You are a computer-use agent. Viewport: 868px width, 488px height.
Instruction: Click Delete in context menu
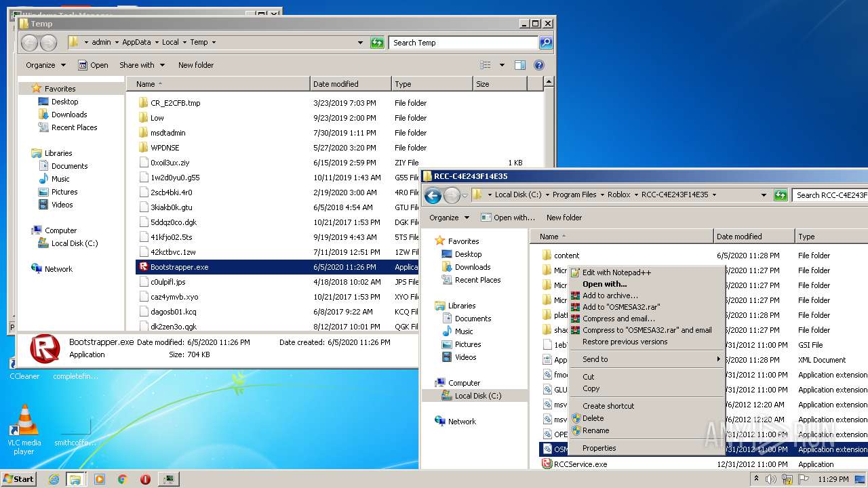tap(593, 418)
